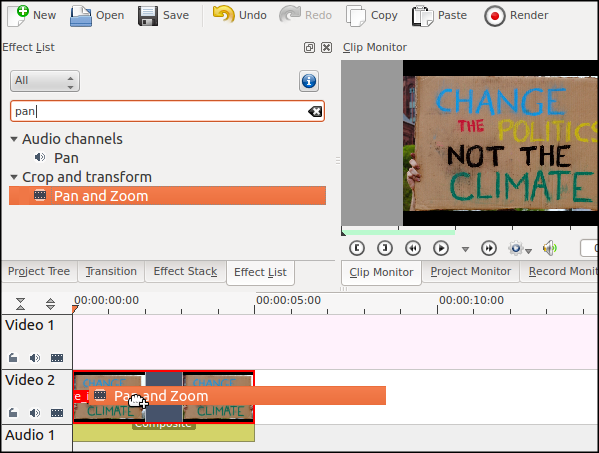Screen dimensions: 599x453
Task: Open the All effects filter dropdown
Action: (x=45, y=81)
